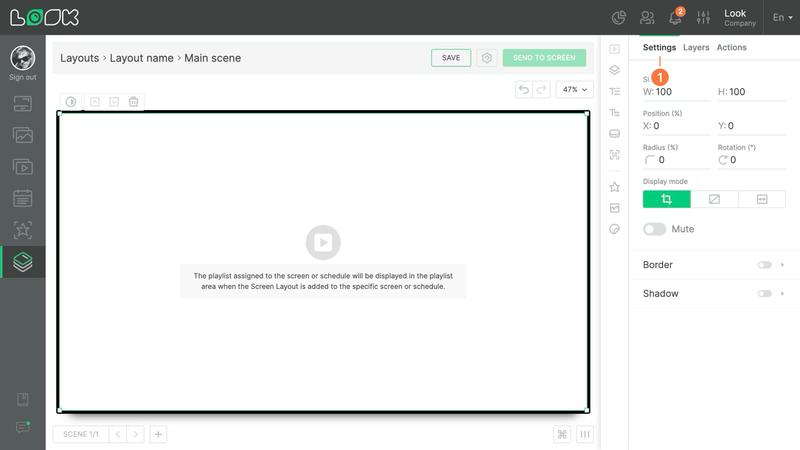800x450 pixels.
Task: Bring the layer forward icon
Action: coord(95,102)
